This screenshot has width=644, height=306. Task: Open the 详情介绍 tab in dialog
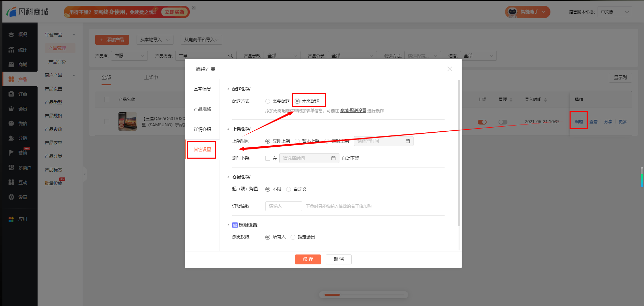(x=202, y=129)
